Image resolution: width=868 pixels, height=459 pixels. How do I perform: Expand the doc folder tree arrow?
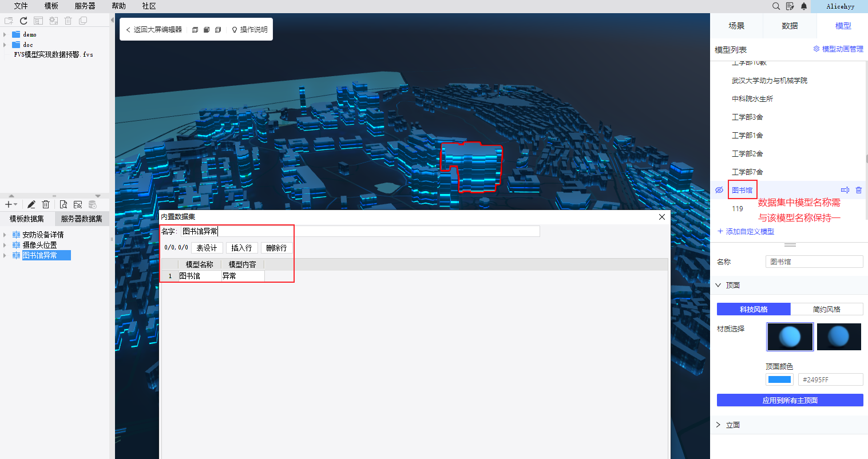coord(5,45)
